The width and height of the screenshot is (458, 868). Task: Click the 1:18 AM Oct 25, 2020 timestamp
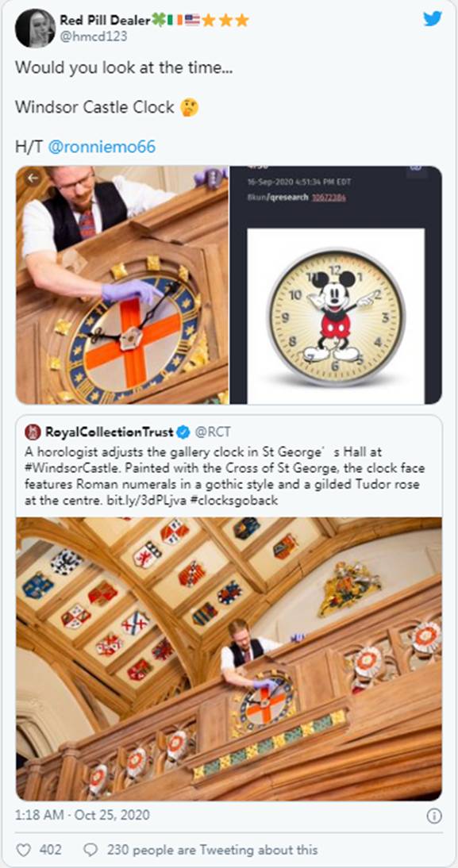coord(83,815)
